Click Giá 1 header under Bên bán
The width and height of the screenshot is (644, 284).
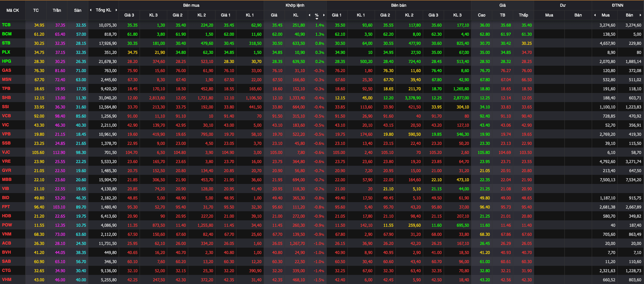pos(336,15)
